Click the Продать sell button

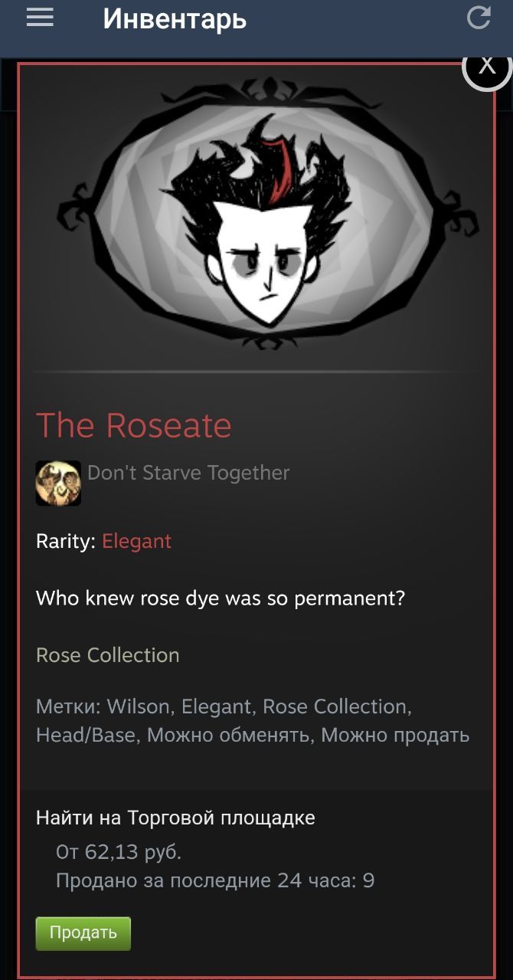pos(83,932)
